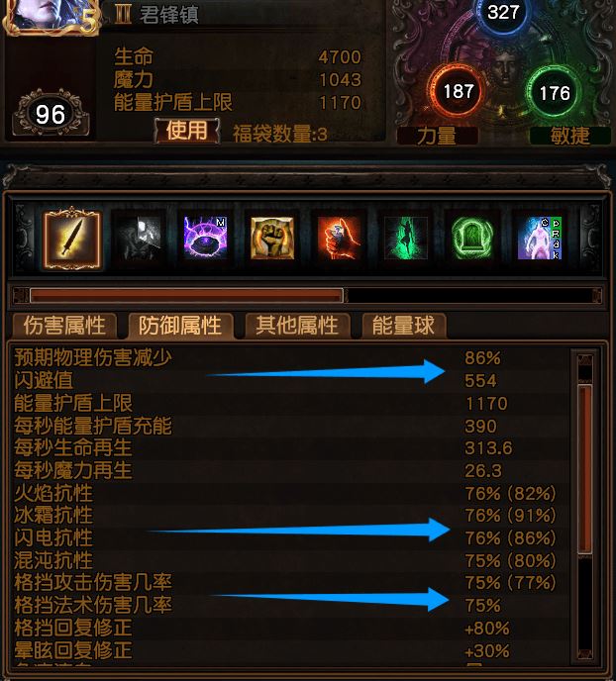Click the golden fist skill icon

tap(272, 238)
